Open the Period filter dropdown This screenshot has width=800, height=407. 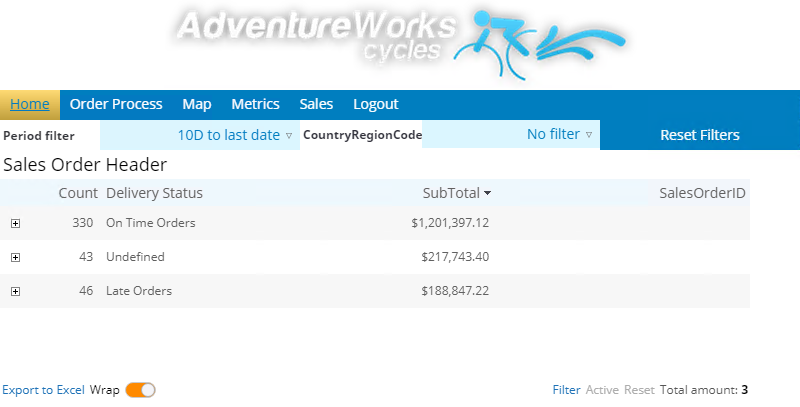pyautogui.click(x=234, y=135)
